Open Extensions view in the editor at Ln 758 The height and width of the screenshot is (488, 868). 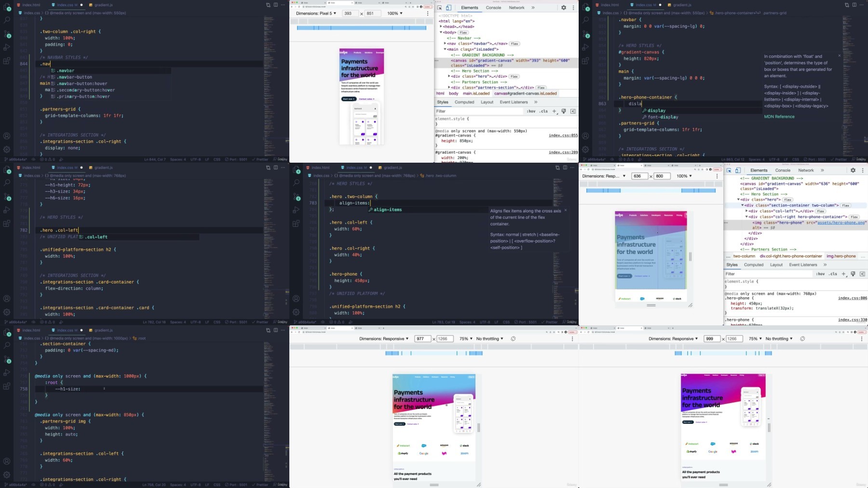[7, 386]
